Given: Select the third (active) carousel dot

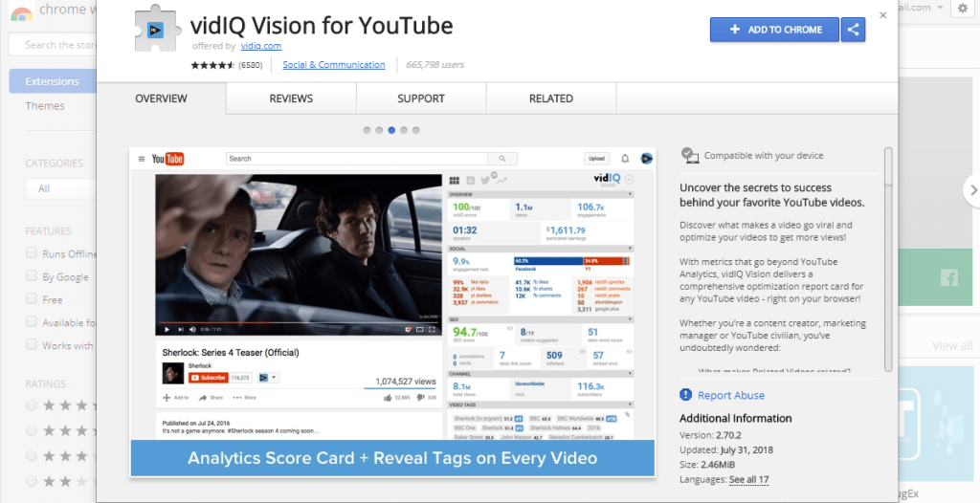Looking at the screenshot, I should (391, 130).
